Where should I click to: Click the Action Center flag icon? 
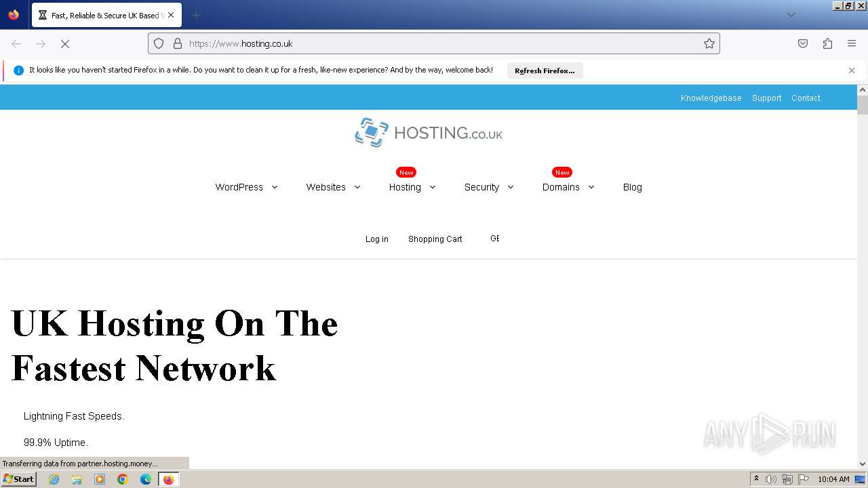pos(804,479)
